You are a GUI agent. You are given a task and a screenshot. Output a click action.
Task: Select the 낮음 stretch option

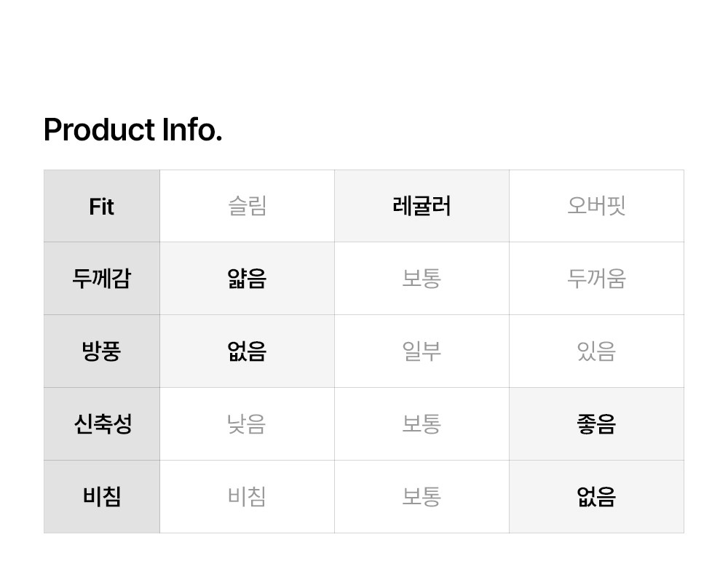[247, 424]
